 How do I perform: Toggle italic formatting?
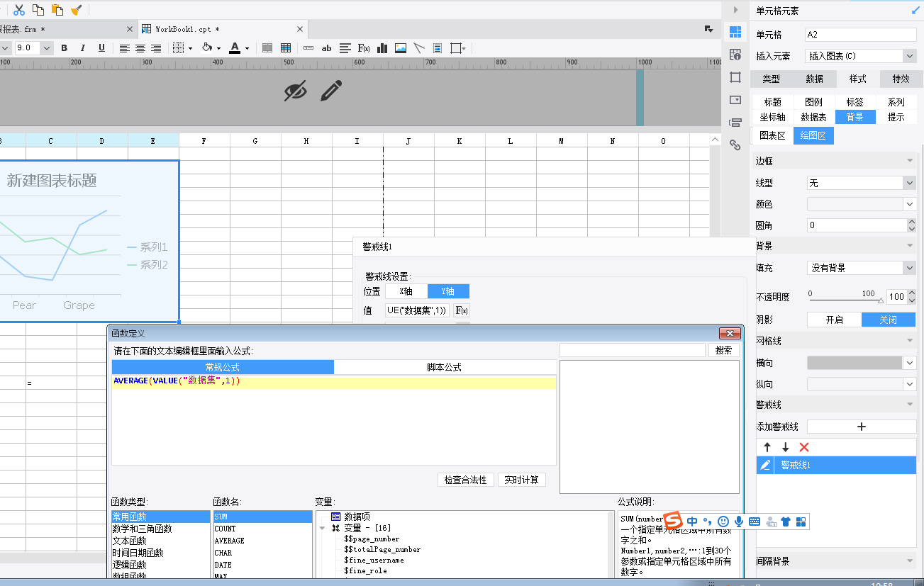(82, 48)
